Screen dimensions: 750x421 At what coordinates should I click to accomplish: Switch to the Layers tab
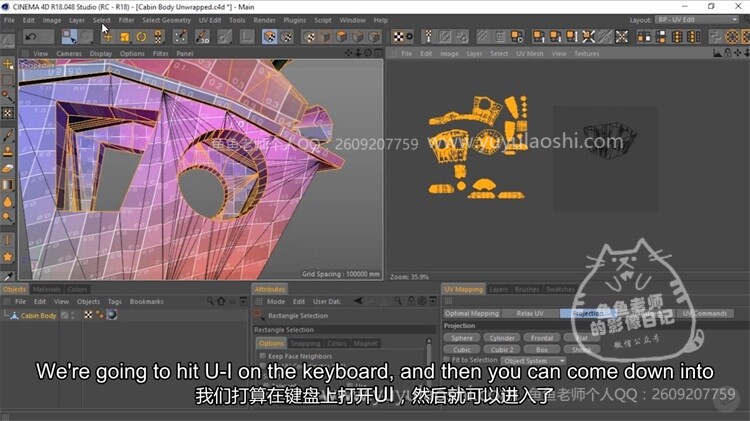pyautogui.click(x=498, y=289)
